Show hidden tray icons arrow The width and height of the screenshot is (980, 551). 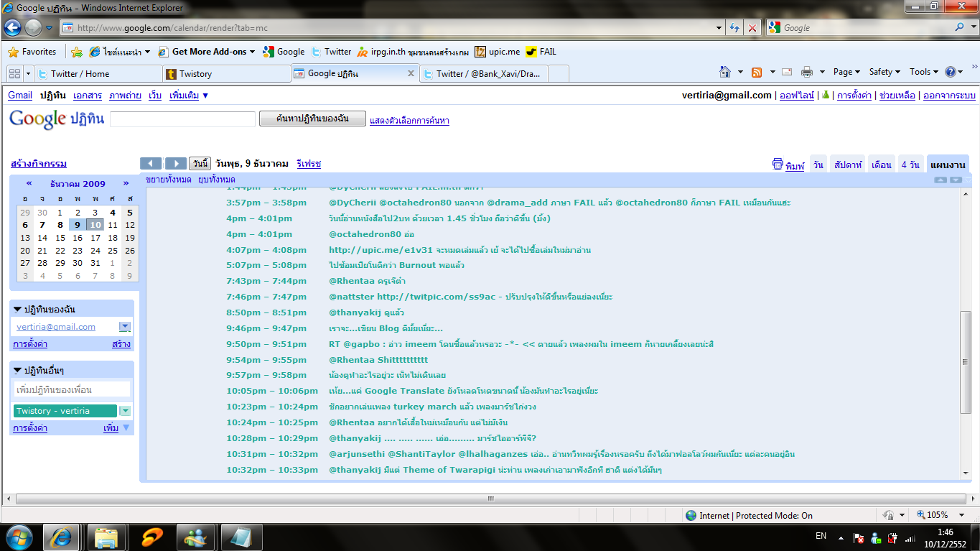841,537
